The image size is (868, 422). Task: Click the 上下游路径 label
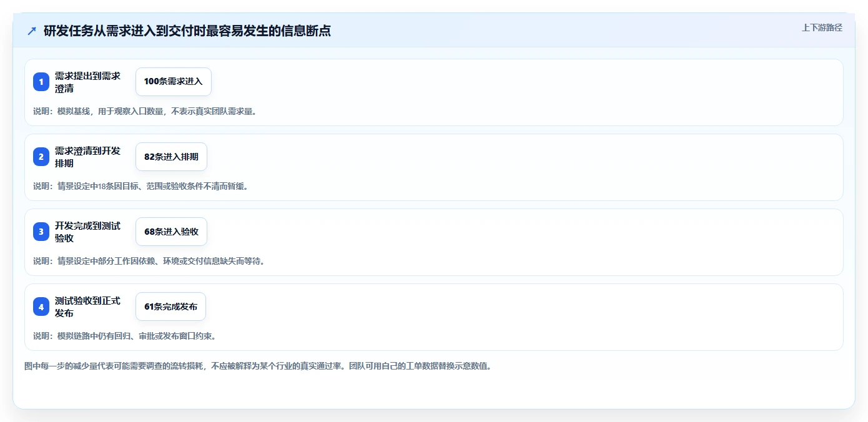[822, 27]
